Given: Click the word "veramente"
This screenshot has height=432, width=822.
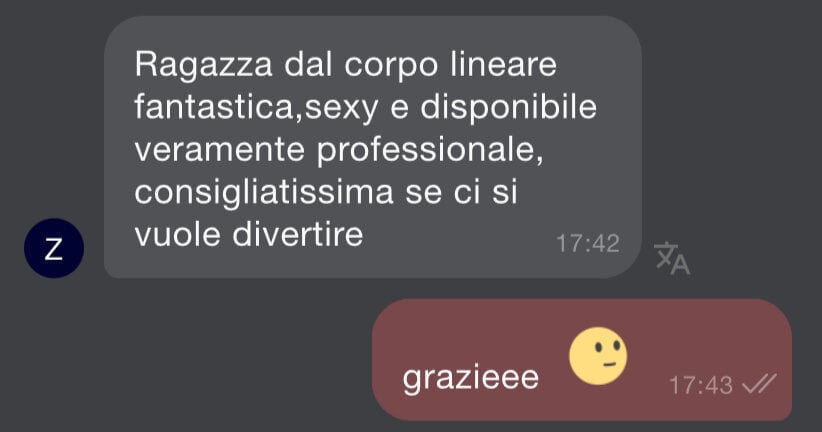Looking at the screenshot, I should pyautogui.click(x=220, y=151).
